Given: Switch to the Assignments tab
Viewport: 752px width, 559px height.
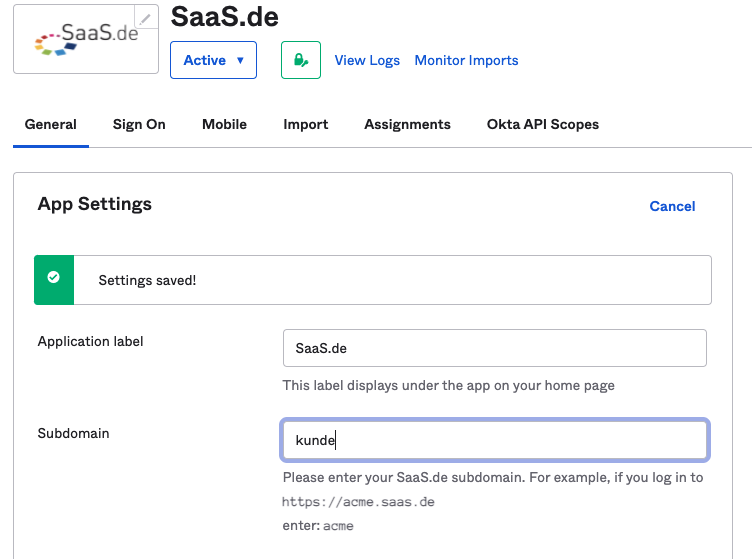Looking at the screenshot, I should point(407,125).
